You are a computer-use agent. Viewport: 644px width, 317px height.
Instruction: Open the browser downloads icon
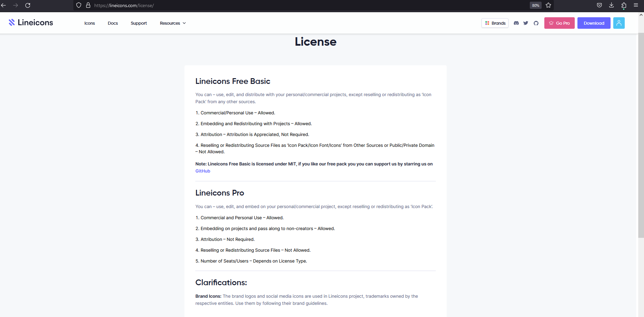point(612,5)
